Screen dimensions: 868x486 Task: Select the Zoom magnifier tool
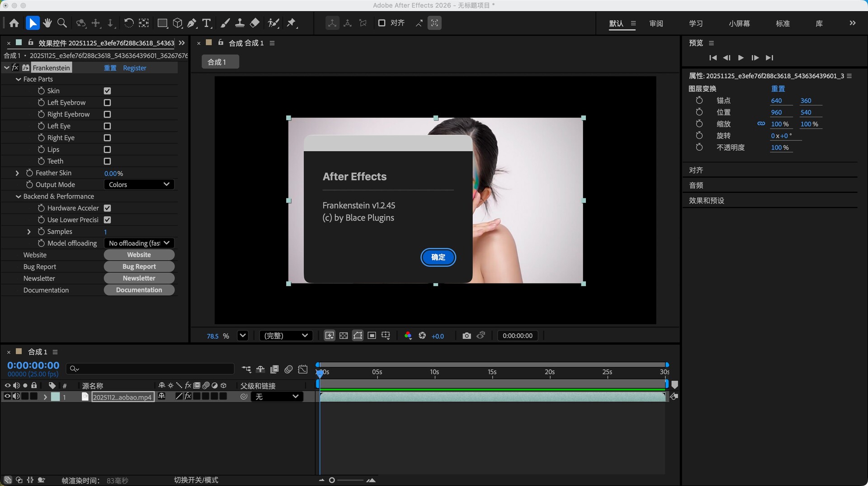point(62,23)
